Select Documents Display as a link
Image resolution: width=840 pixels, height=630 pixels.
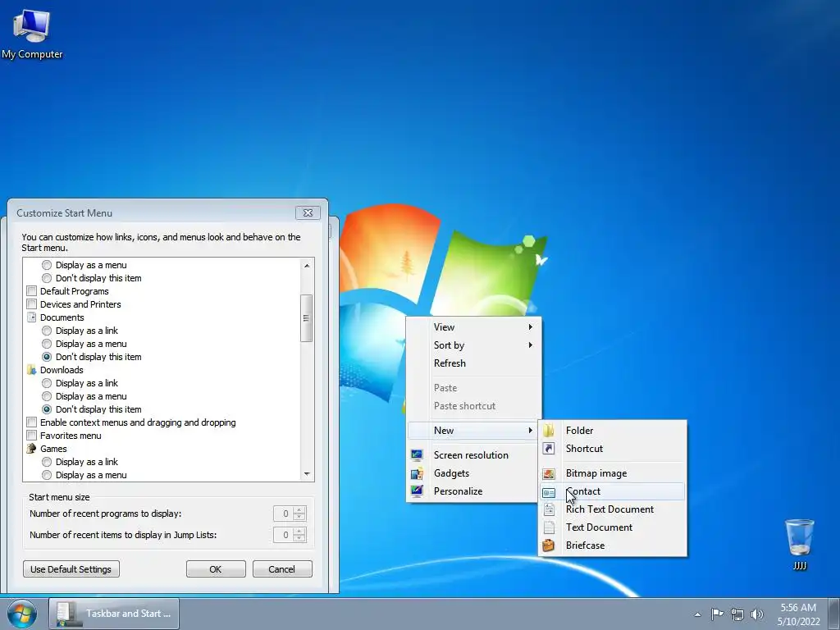[47, 331]
